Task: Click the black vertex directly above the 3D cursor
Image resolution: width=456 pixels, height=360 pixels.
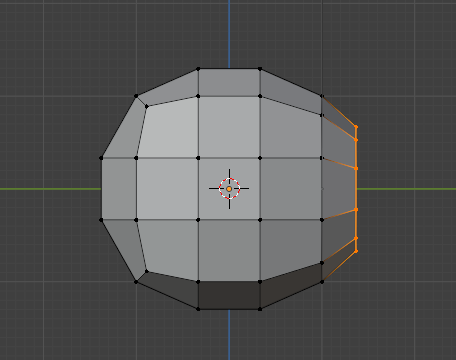Action: point(198,158)
